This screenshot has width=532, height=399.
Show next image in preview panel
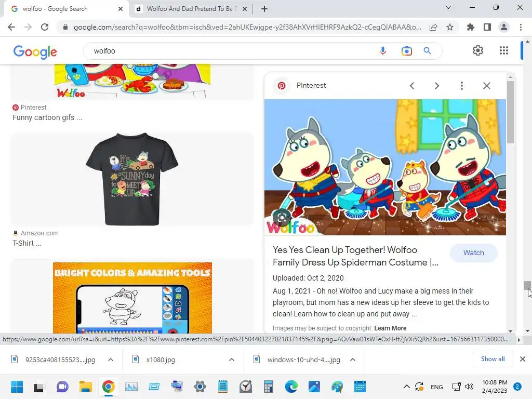436,86
